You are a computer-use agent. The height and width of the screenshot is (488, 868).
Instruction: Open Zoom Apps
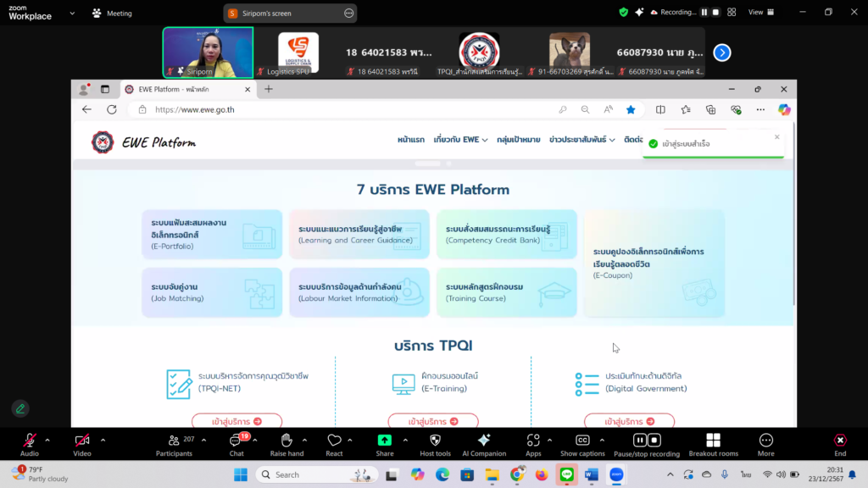[x=533, y=444]
